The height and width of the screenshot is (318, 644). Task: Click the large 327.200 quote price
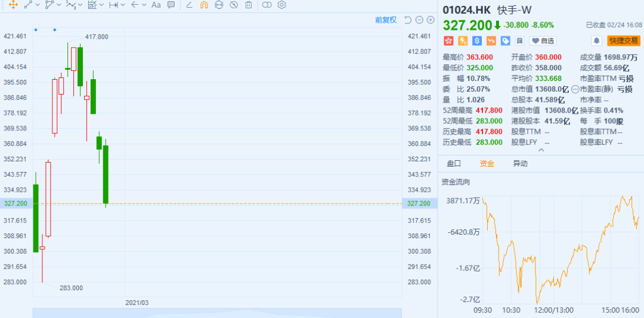tap(467, 26)
